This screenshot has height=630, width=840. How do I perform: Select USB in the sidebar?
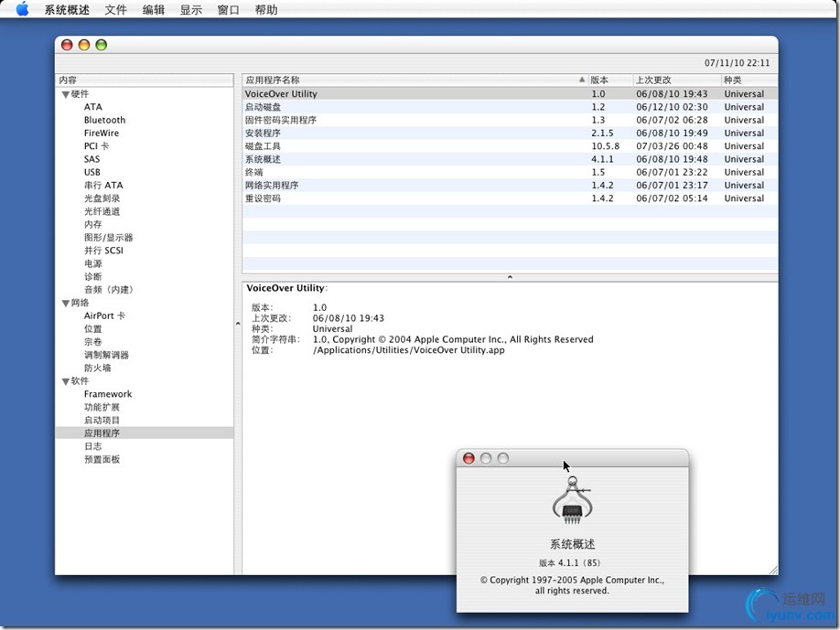pos(92,172)
